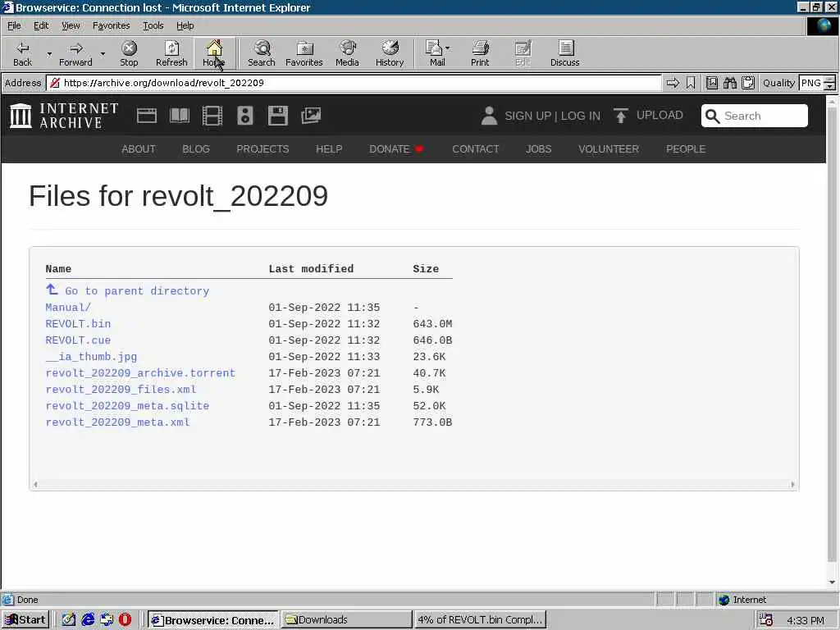Open the Media toolbar button

pos(347,53)
